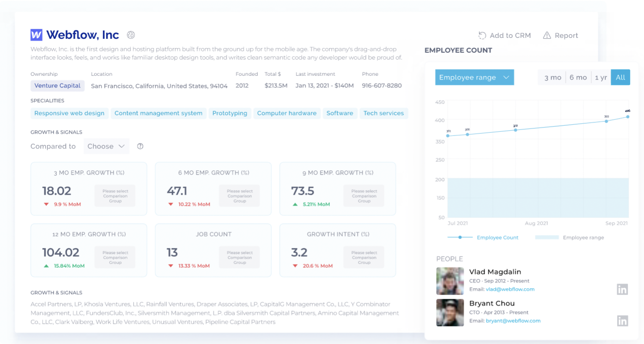Click the Add to CRM refresh icon

click(482, 36)
